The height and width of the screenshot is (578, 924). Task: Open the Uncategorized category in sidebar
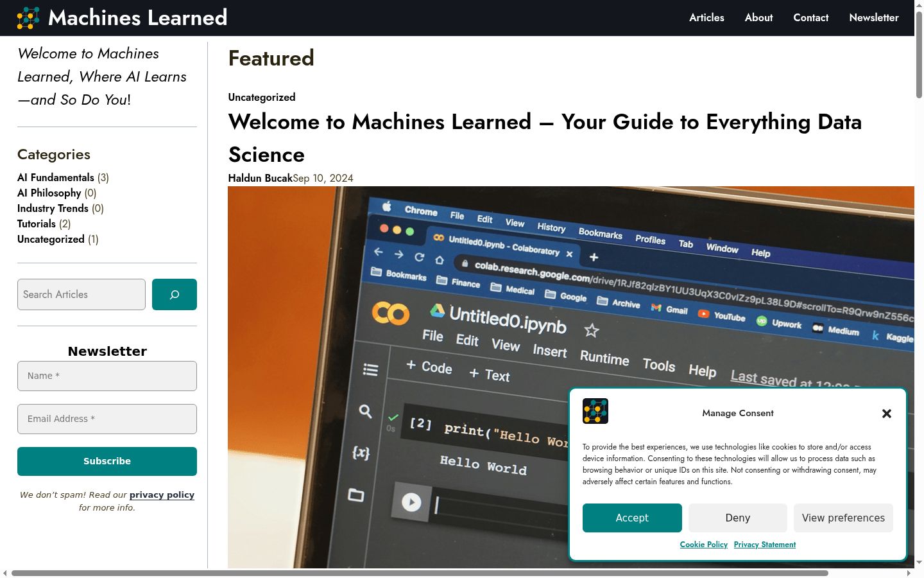51,240
